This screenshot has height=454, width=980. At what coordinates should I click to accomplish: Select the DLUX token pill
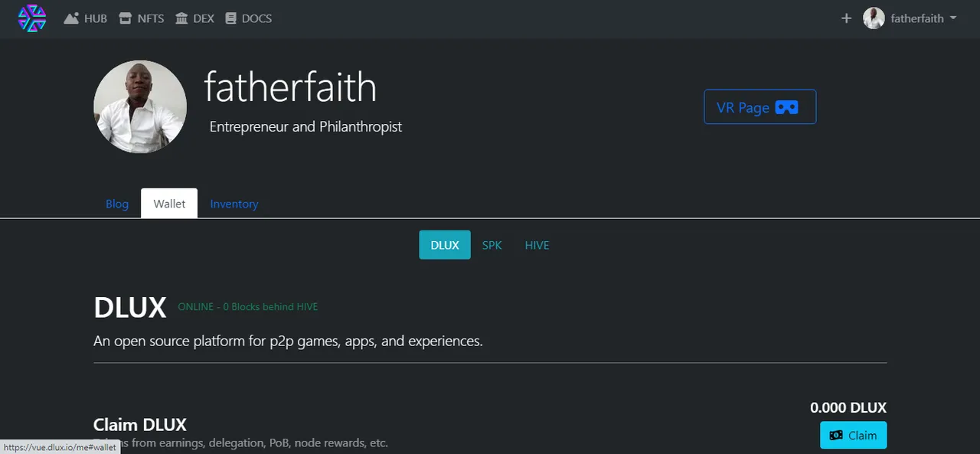(445, 245)
